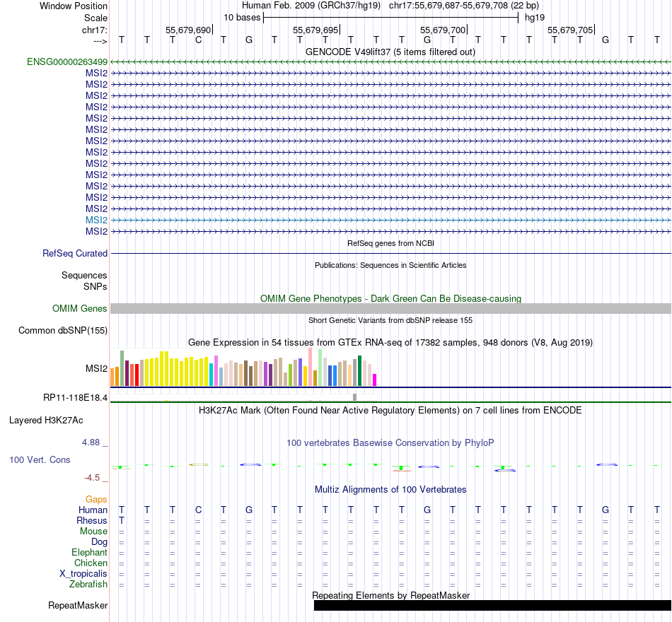The height and width of the screenshot is (622, 672).
Task: Click the black RepeatMasker element bar
Action: tap(492, 605)
